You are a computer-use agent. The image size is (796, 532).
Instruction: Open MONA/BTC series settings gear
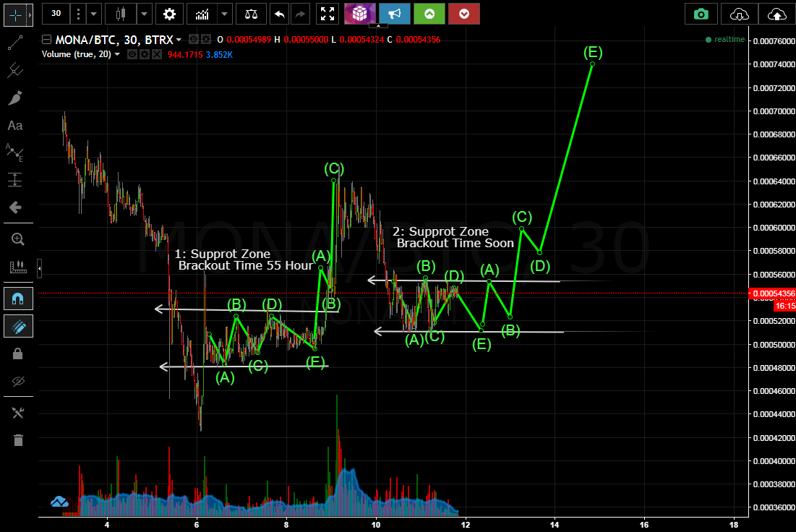point(206,39)
